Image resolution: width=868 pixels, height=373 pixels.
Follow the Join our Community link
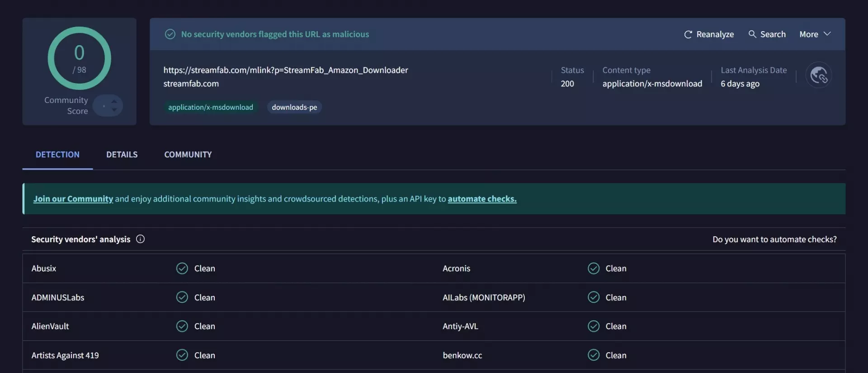(x=73, y=199)
